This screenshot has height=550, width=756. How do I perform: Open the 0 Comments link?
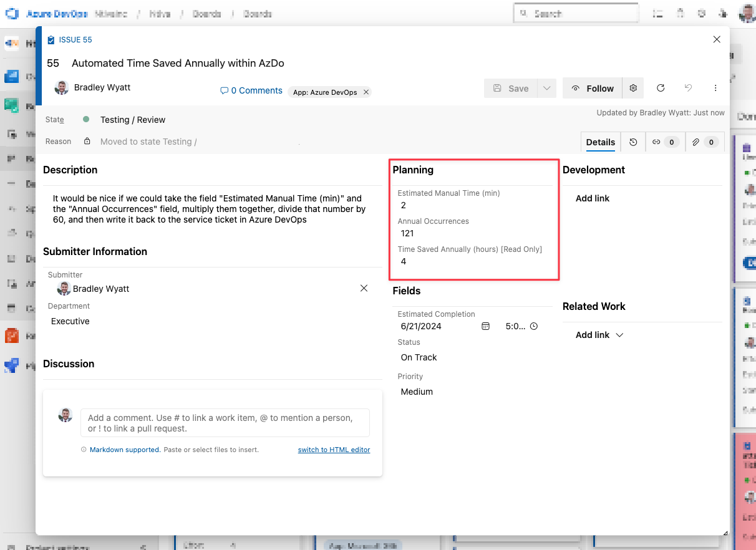251,91
